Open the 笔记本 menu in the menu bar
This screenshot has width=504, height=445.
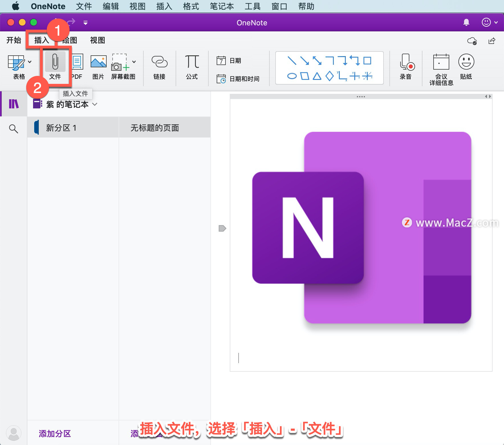coord(222,6)
